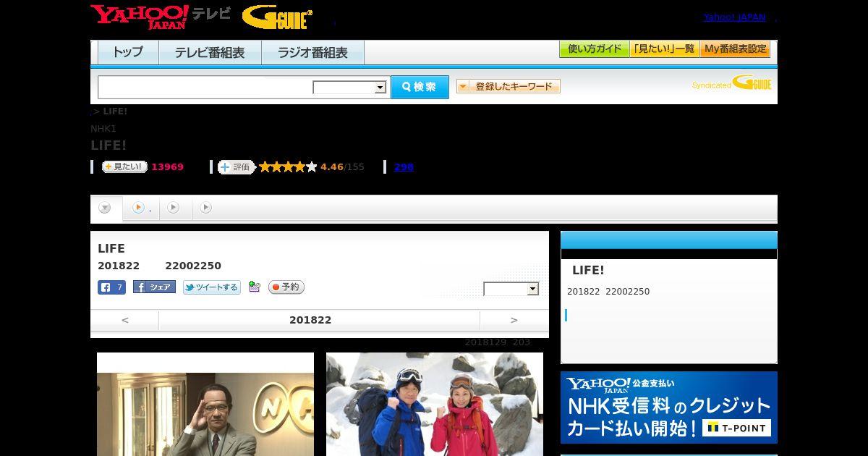
Task: Click the 予約 record button
Action: coord(286,287)
